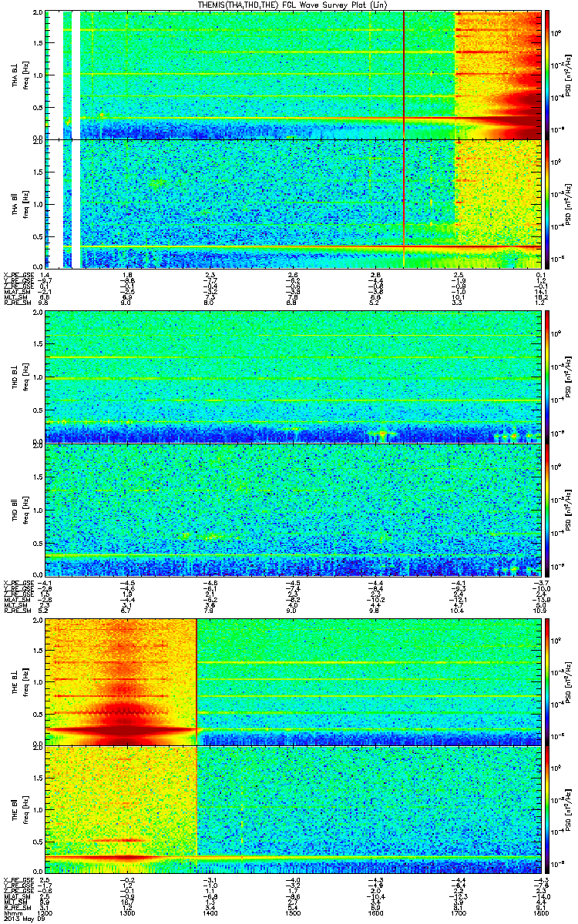Screen dimensions: 578x924
Task: Click the '2013 May 09' date label
Action: 23,919
